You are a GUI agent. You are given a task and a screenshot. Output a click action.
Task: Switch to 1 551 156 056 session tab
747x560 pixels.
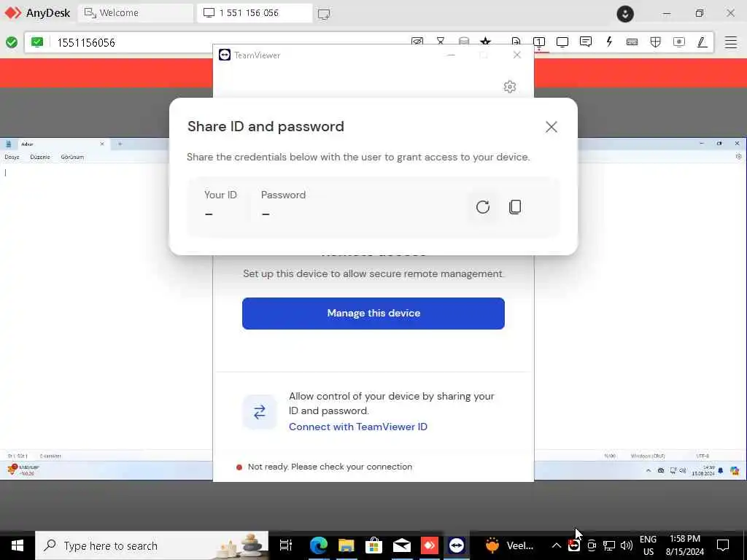coord(255,13)
